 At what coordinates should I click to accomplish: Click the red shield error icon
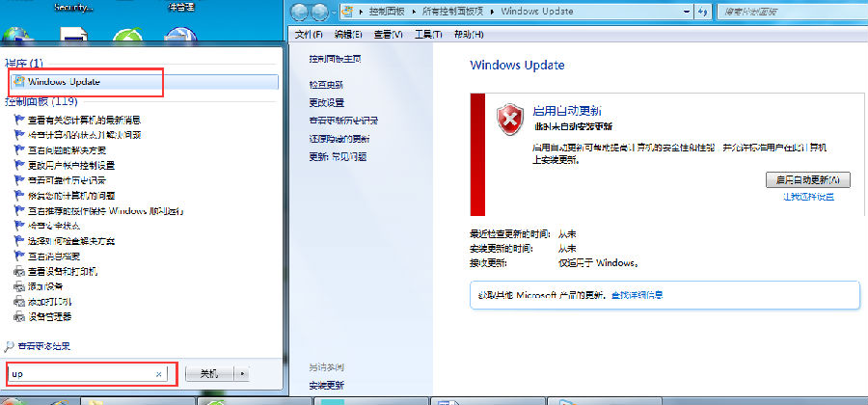(510, 119)
